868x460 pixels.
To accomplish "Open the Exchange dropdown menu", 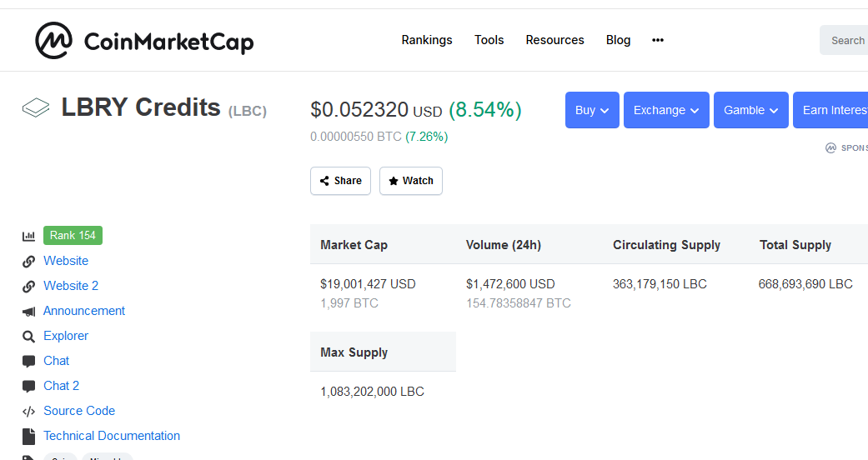I will (x=666, y=110).
